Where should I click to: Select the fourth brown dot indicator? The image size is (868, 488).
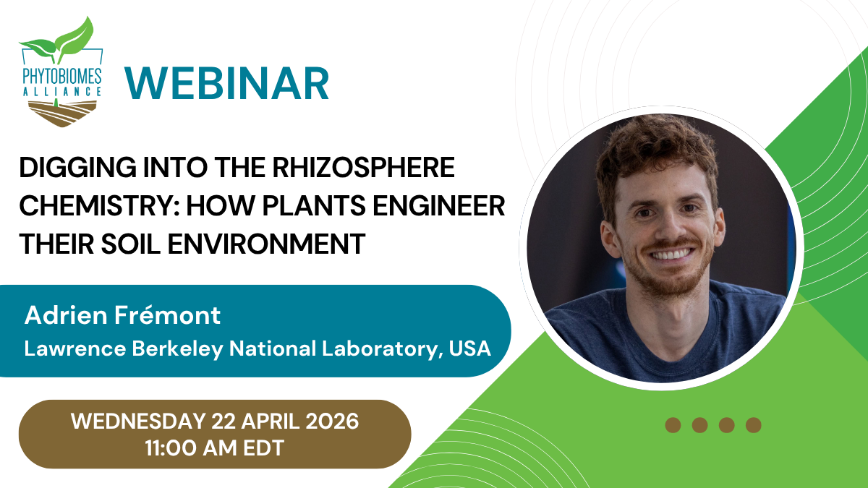[753, 425]
